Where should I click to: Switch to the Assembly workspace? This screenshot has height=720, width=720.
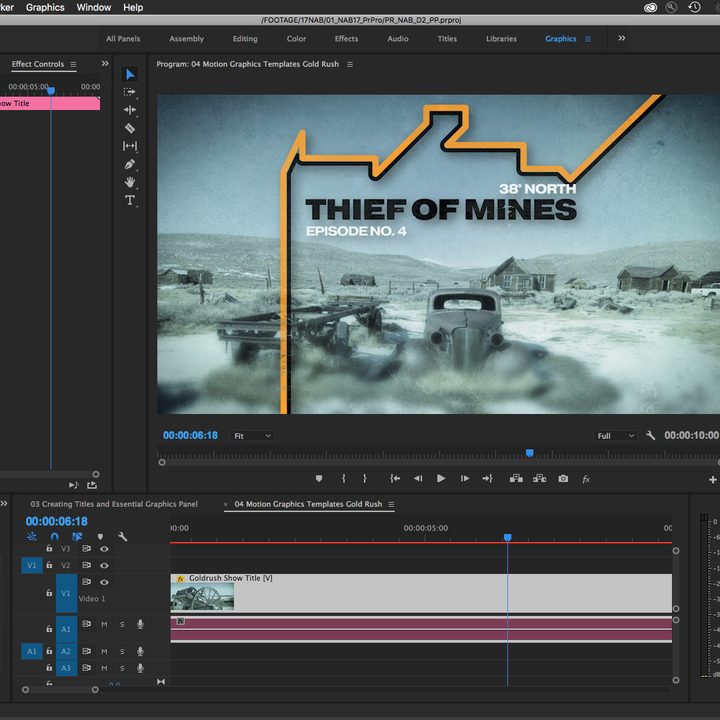click(x=186, y=39)
